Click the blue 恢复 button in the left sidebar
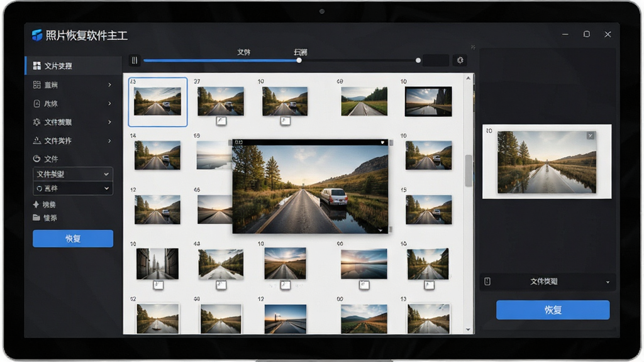 coord(73,238)
